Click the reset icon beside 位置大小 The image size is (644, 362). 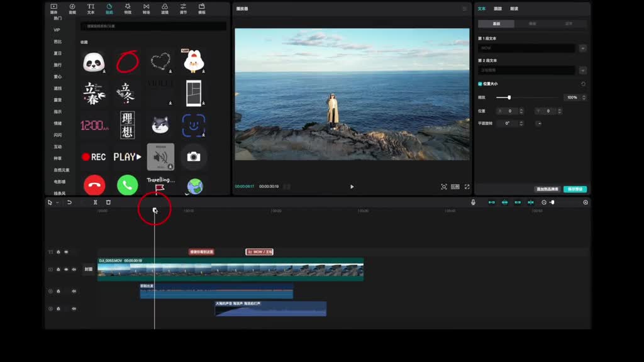[x=583, y=84]
